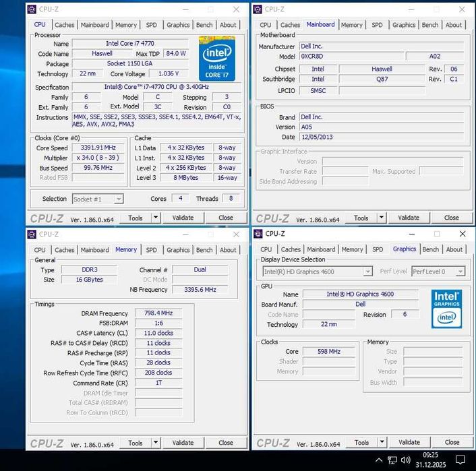The width and height of the screenshot is (476, 471).
Task: Click Level 3 cache value 8 MBytes
Action: (x=186, y=177)
